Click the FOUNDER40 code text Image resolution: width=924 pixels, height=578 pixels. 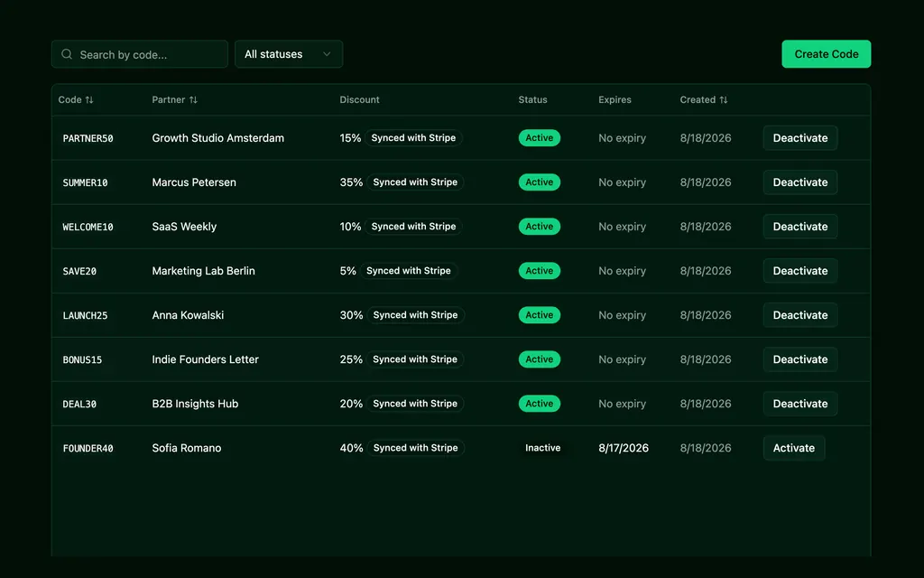pyautogui.click(x=88, y=448)
